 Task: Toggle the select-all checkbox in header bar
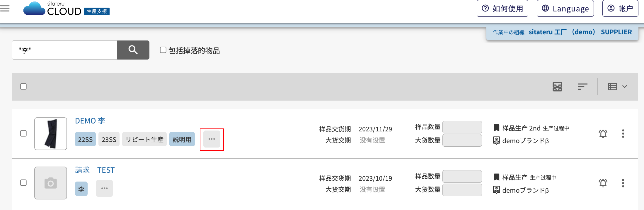(23, 87)
